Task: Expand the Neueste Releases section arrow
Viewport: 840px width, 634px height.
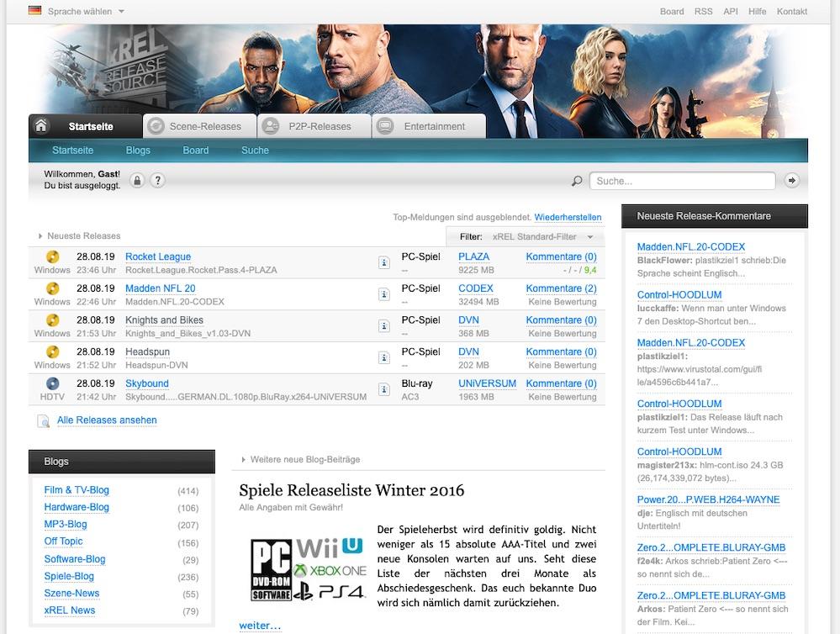Action: point(40,236)
